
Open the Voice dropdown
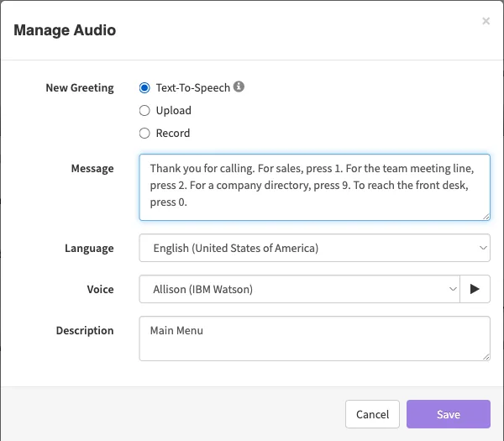300,289
